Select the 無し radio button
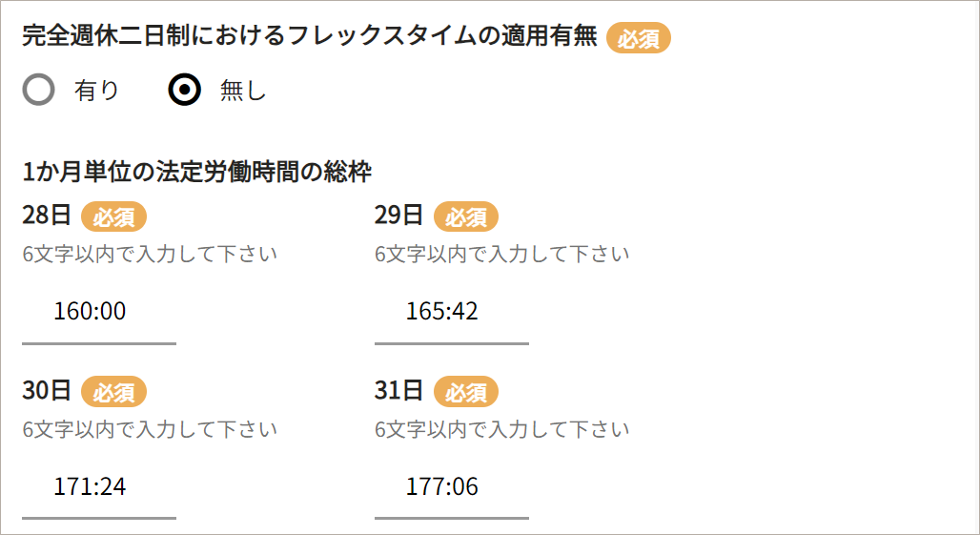The width and height of the screenshot is (980, 535). click(x=185, y=91)
